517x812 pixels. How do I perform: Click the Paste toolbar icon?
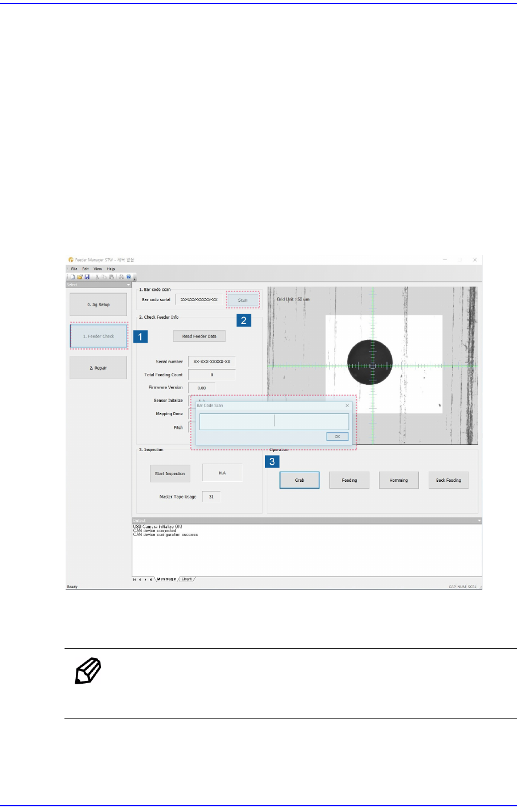111,277
